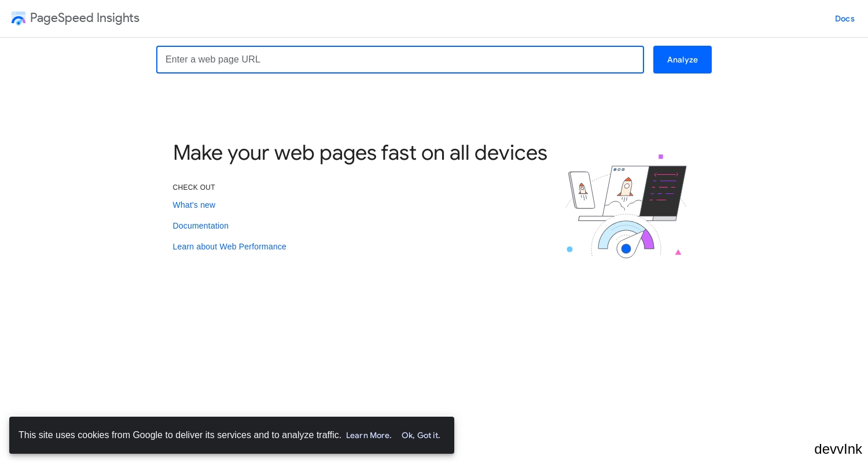The width and height of the screenshot is (868, 463).
Task: Dismiss cookie notice with Ok, Got it
Action: pos(421,435)
